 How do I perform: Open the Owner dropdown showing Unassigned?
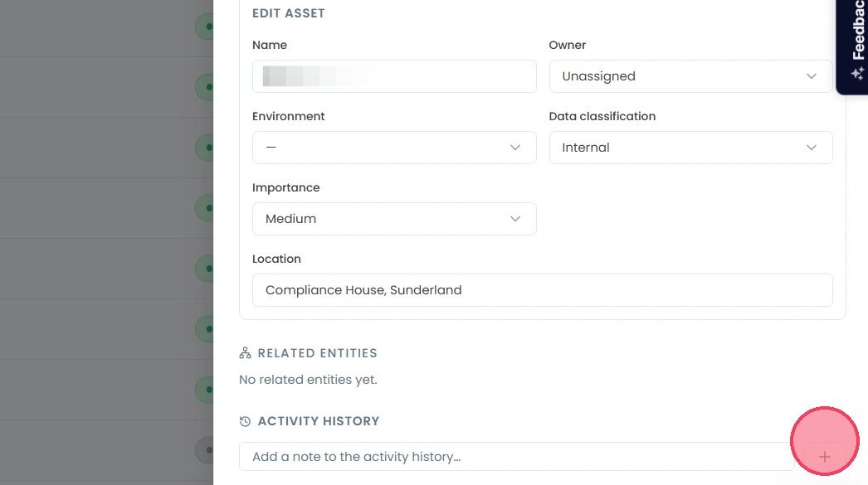tap(690, 76)
